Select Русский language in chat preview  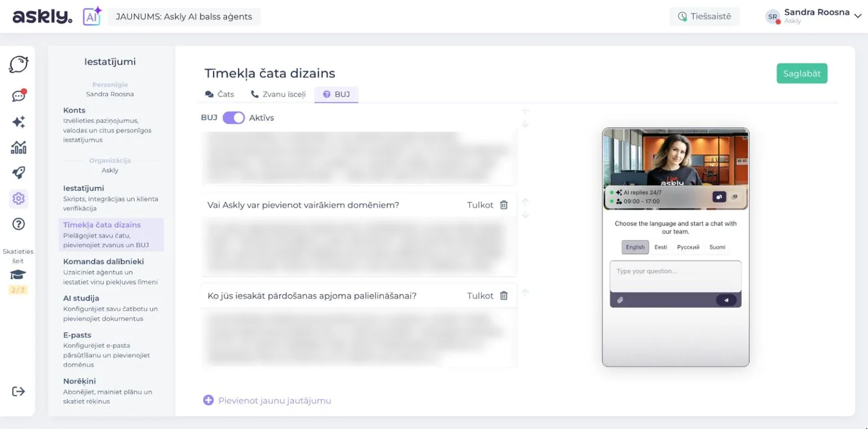(x=688, y=247)
